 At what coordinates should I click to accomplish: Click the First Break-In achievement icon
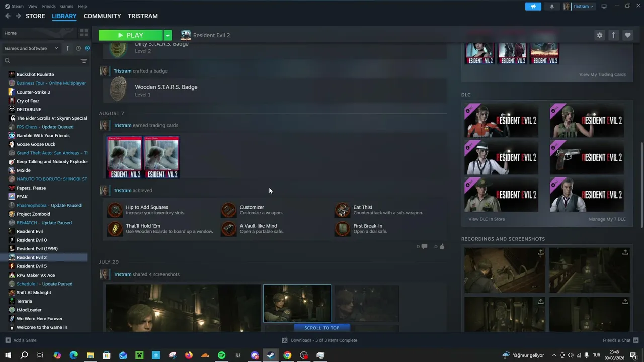pos(343,229)
